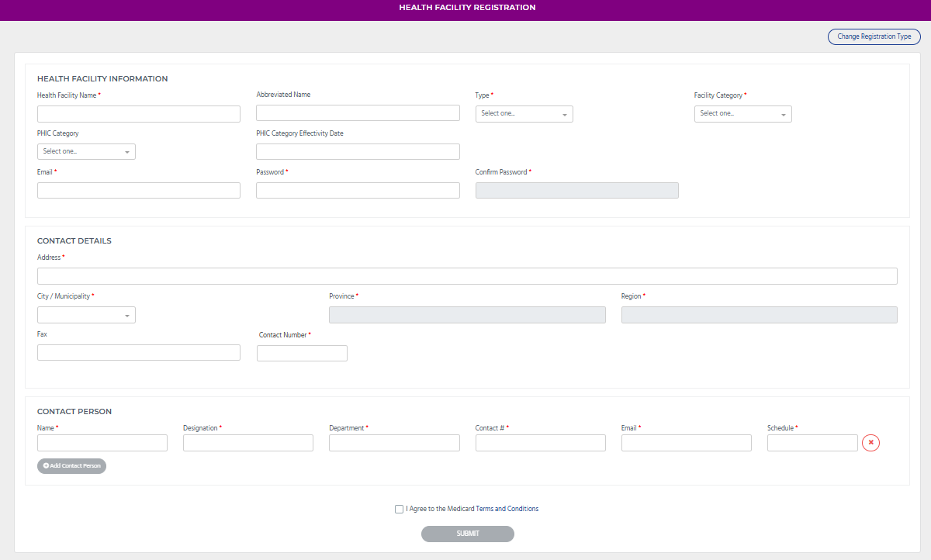Click the Designation input field
The height and width of the screenshot is (560, 931).
(x=248, y=443)
